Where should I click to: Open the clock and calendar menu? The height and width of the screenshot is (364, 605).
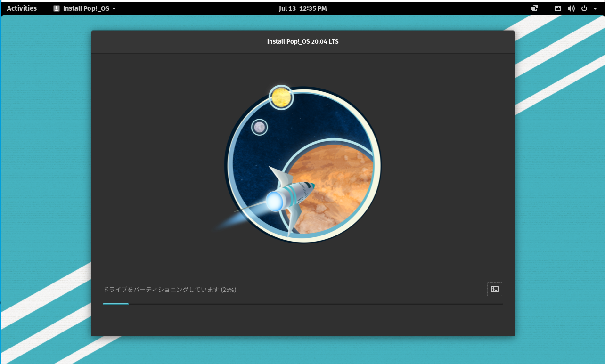click(x=302, y=8)
